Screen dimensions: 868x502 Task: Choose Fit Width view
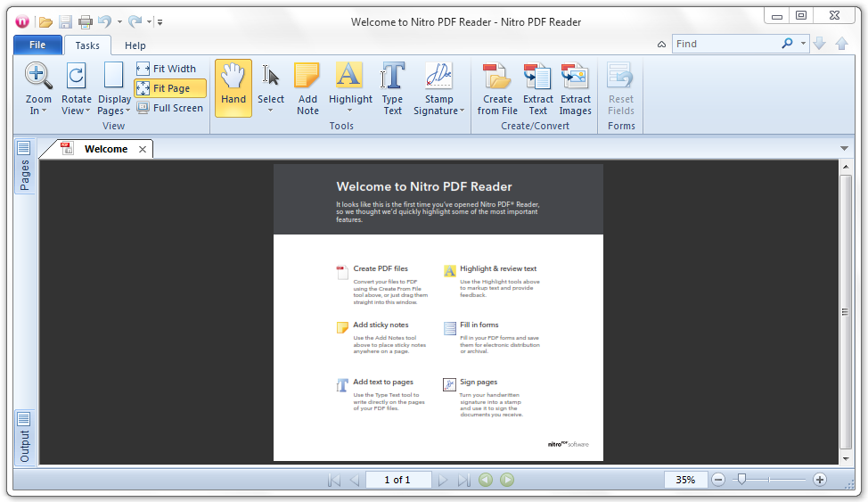[167, 69]
